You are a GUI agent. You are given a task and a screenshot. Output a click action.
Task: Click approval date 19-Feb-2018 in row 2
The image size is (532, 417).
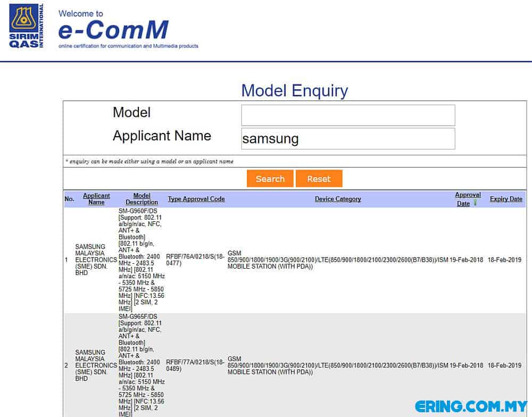pos(466,365)
